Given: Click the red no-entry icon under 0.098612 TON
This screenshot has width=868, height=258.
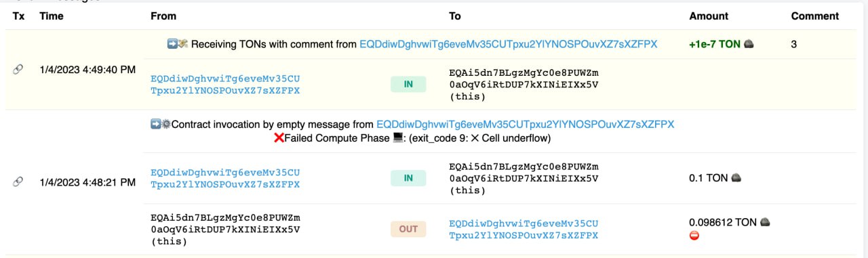Looking at the screenshot, I should point(694,236).
